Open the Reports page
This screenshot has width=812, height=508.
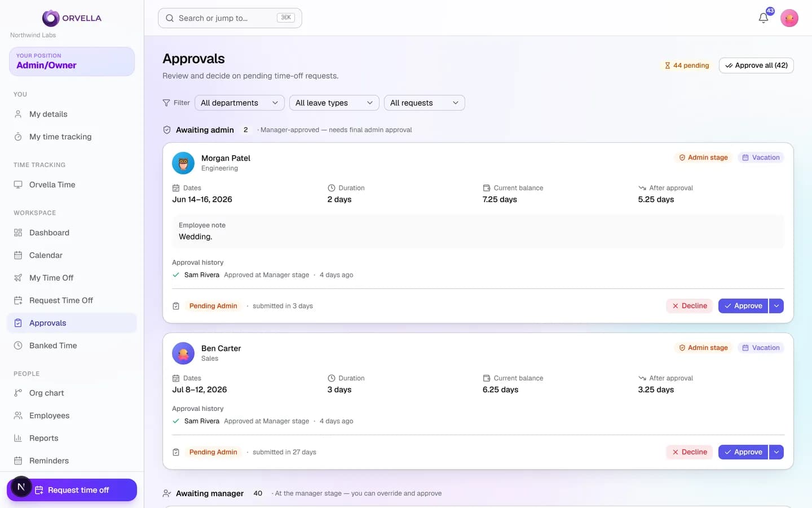pyautogui.click(x=72, y=438)
